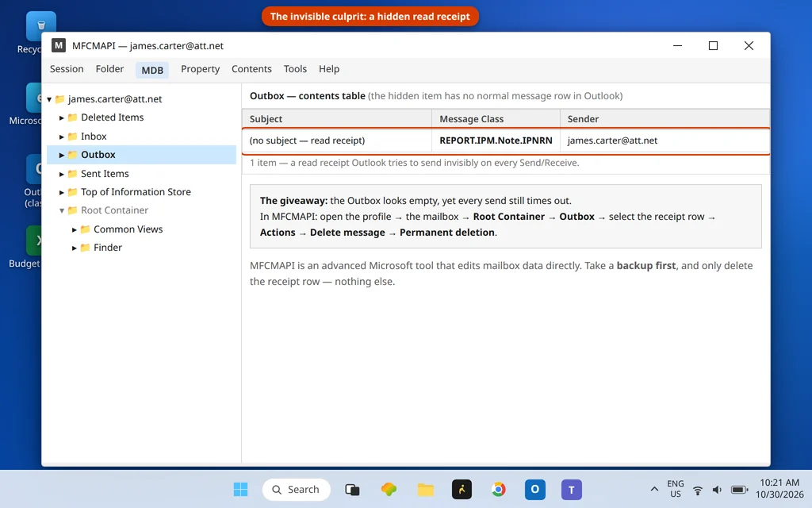Image resolution: width=812 pixels, height=508 pixels.
Task: Open Teams from the taskbar
Action: [x=572, y=489]
